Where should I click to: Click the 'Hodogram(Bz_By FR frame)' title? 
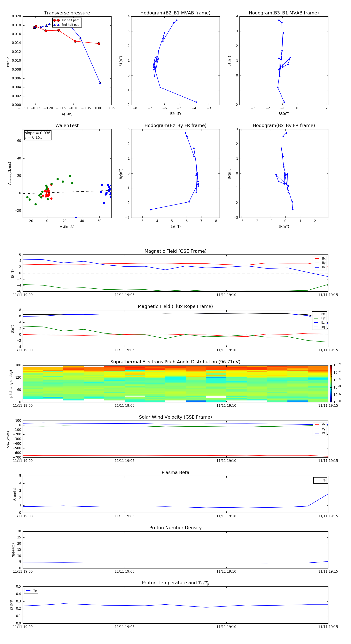click(175, 125)
